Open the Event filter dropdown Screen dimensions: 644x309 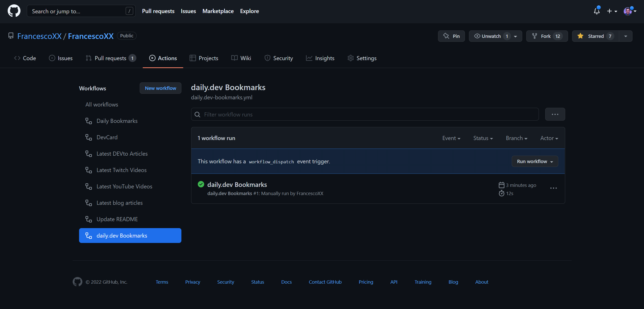[x=451, y=138]
